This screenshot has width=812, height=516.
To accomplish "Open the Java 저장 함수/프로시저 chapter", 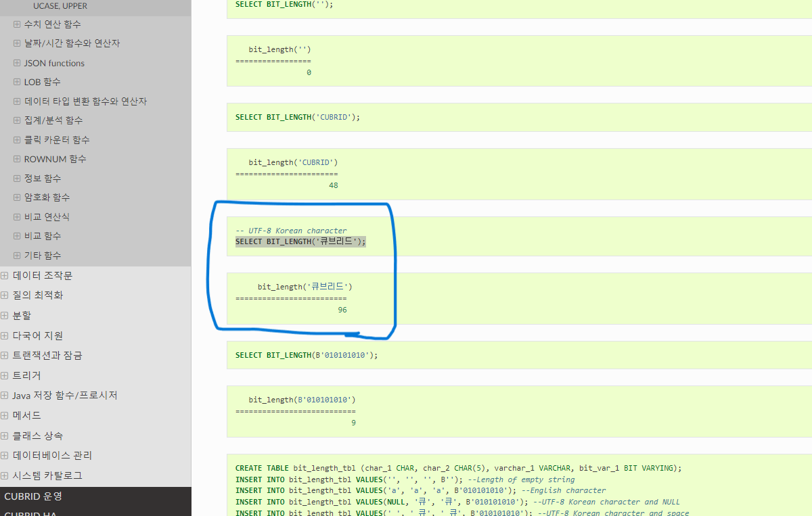I will 65,395.
